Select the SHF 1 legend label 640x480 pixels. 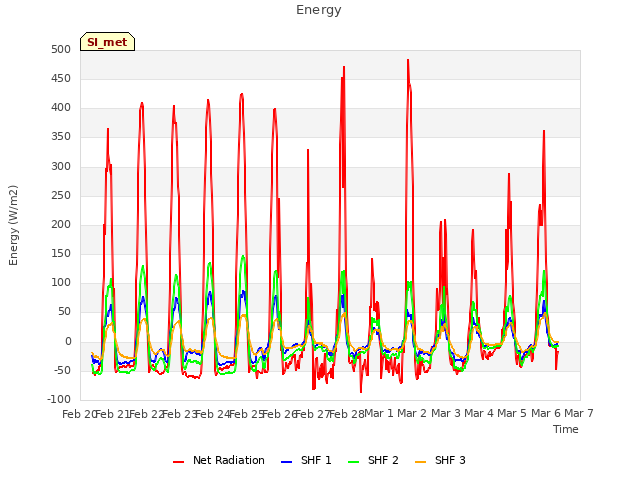[316, 460]
